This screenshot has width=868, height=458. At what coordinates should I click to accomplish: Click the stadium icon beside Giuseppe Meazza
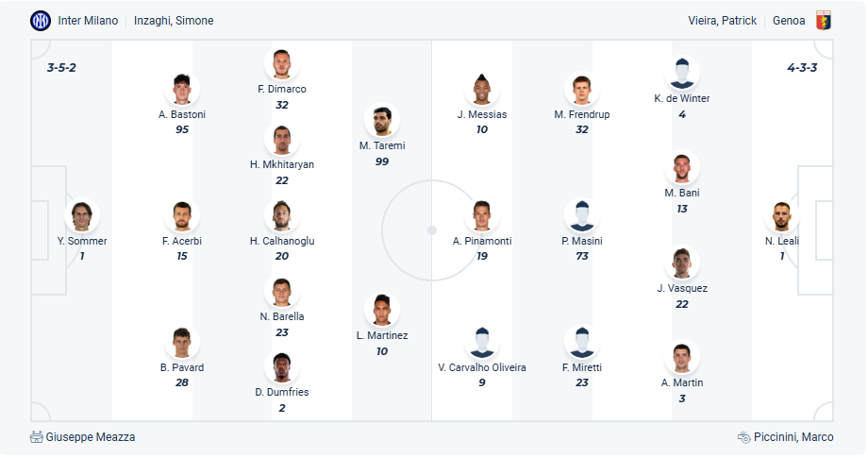(x=37, y=437)
